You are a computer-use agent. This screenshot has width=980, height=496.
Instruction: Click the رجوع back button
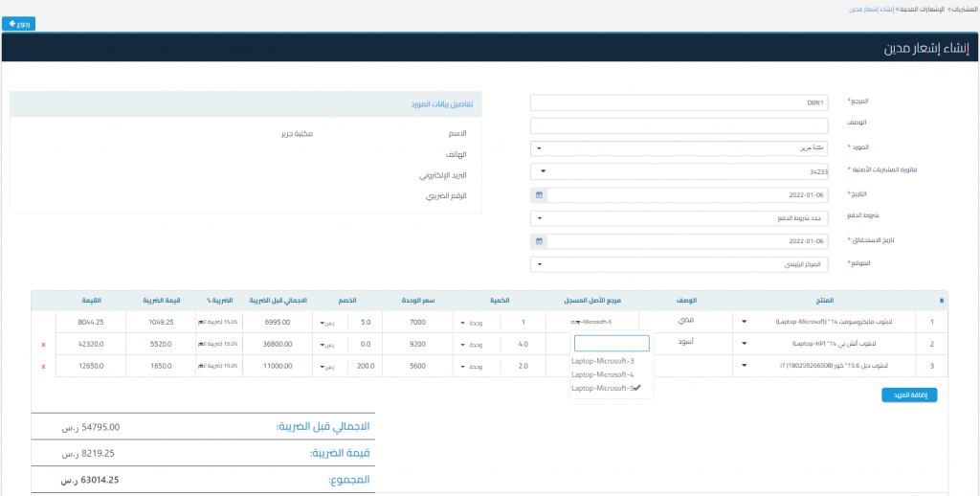coord(18,23)
